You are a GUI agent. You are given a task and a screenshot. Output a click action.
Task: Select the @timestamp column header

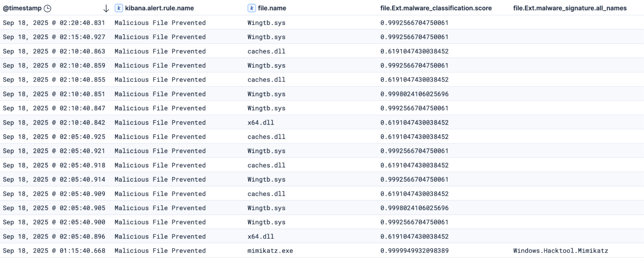click(22, 8)
